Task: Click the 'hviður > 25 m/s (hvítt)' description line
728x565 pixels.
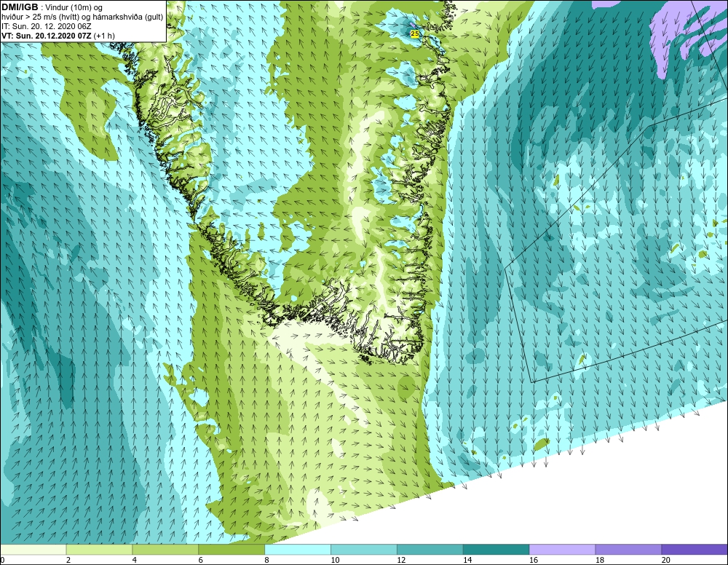Action: coord(82,17)
